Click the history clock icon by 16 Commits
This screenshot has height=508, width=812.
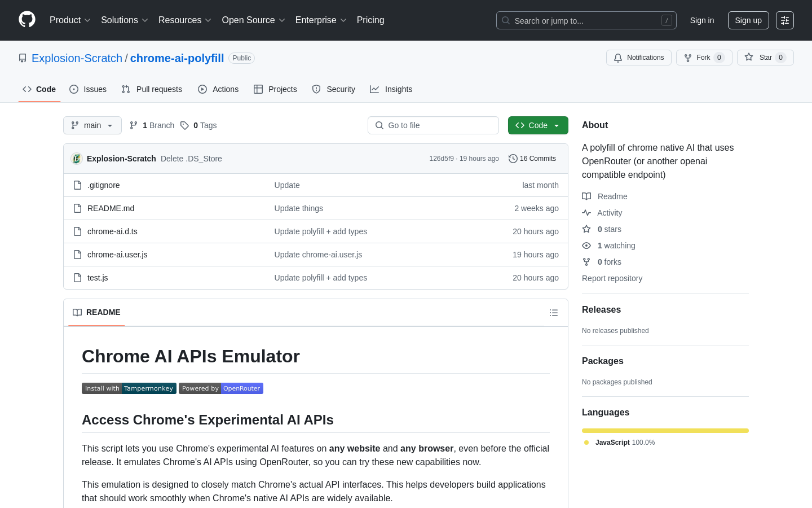[513, 159]
